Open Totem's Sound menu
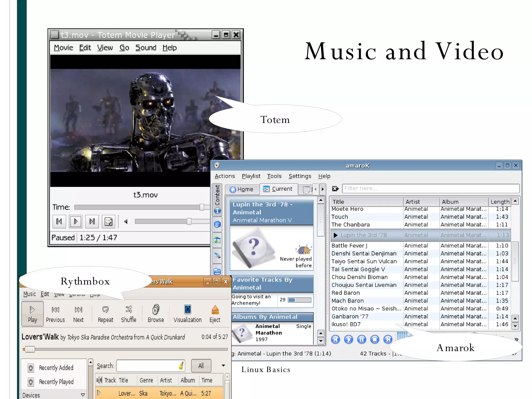Image resolution: width=532 pixels, height=399 pixels. 146,48
